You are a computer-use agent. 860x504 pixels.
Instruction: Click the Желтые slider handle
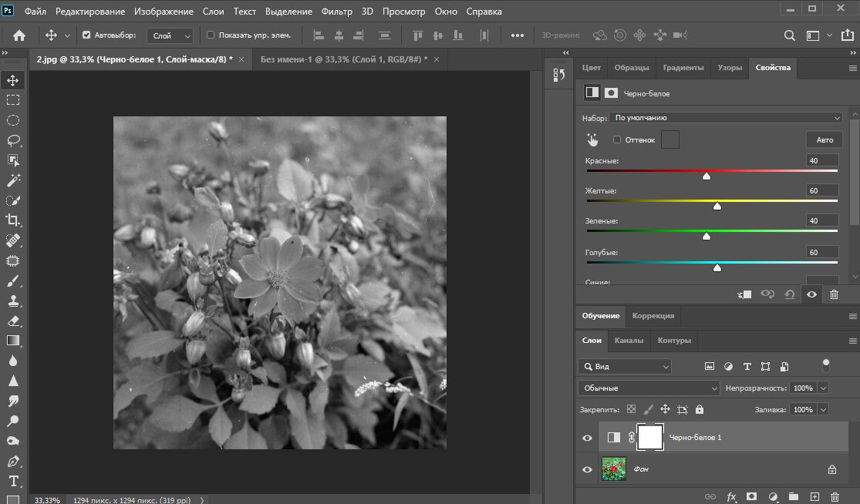point(717,206)
